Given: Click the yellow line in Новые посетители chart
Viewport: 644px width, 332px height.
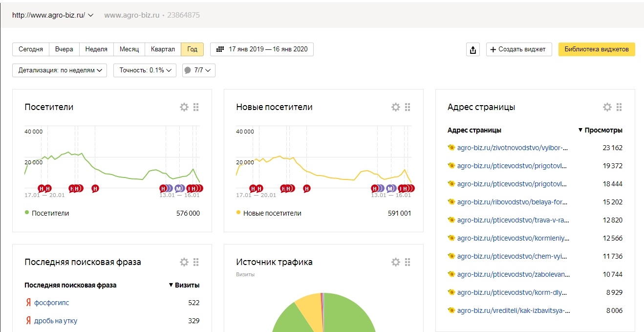Looking at the screenshot, I should 323,172.
